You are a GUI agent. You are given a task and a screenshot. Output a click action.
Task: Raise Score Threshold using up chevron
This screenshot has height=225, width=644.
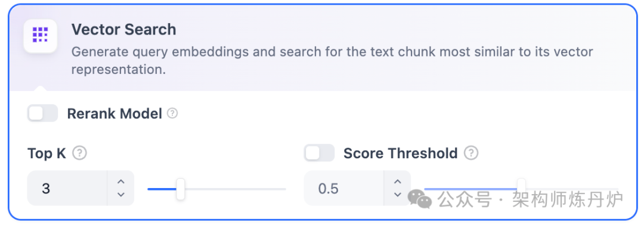point(397,182)
